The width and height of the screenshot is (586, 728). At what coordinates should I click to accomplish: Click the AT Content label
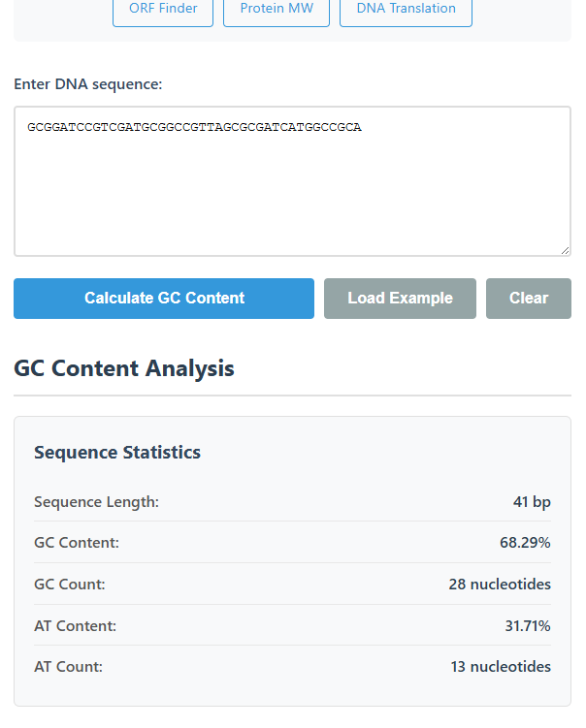pyautogui.click(x=75, y=626)
